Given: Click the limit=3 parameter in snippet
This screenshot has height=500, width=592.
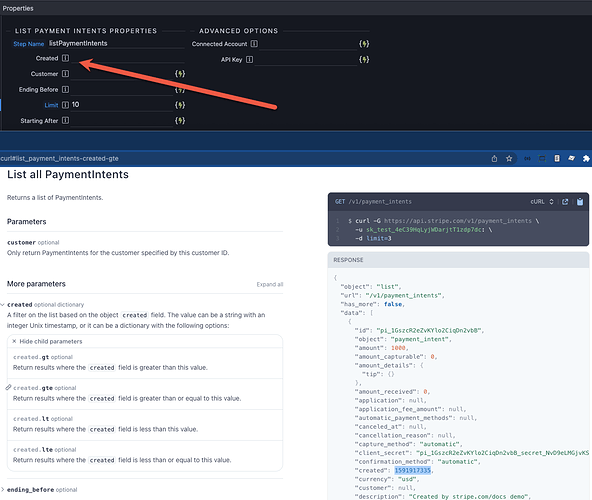Looking at the screenshot, I should coord(379,238).
